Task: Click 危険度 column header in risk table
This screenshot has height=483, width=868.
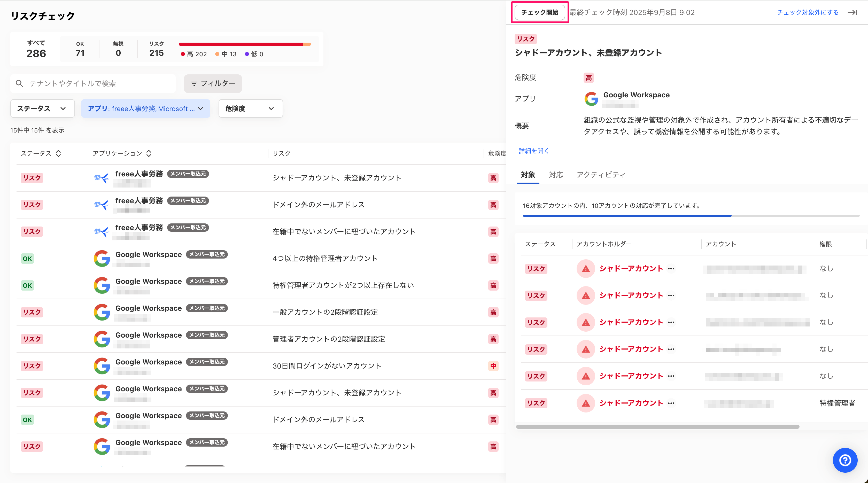Action: click(497, 154)
